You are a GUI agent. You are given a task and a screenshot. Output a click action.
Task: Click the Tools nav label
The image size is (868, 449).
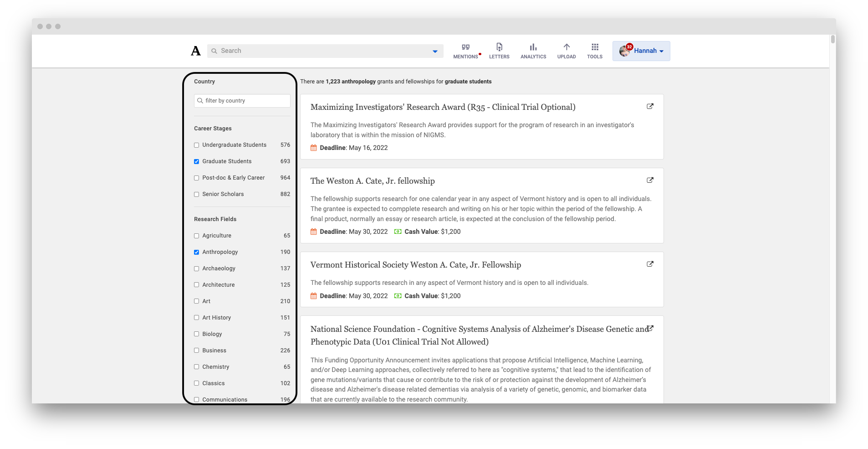click(x=595, y=57)
